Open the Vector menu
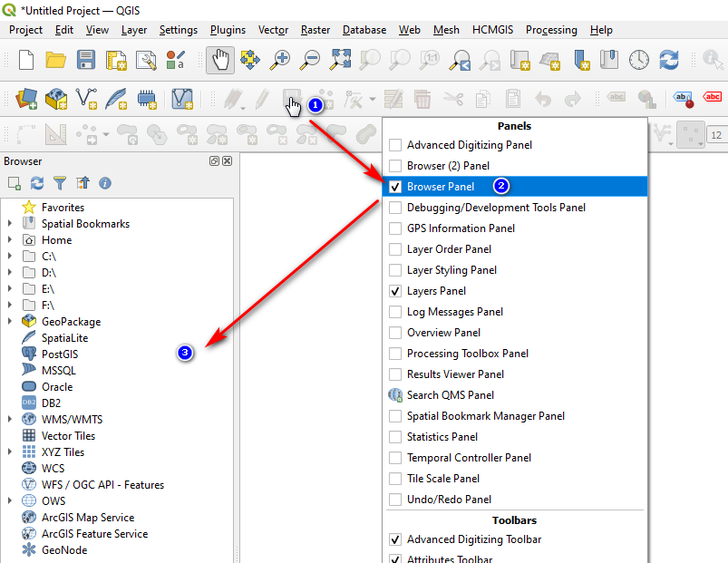 [x=274, y=30]
